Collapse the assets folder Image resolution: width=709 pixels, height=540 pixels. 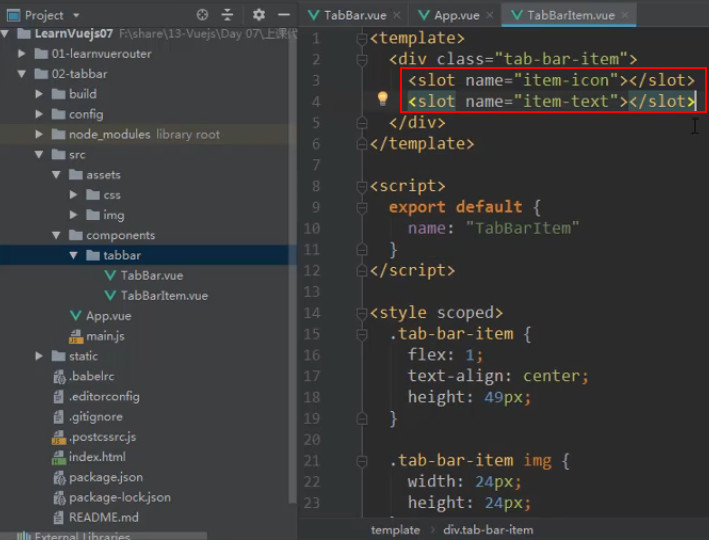56,175
